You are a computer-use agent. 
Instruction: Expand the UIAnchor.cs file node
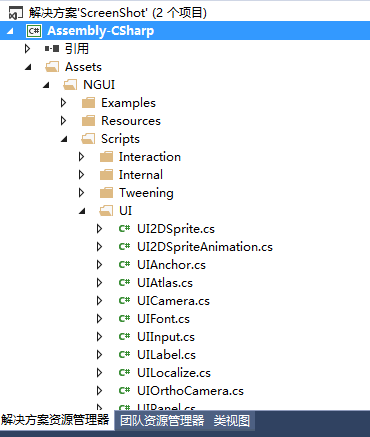click(x=99, y=265)
